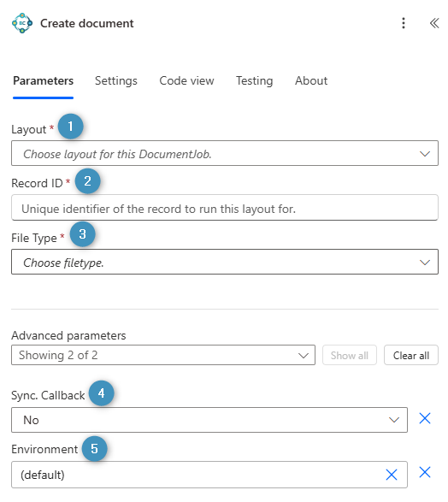Collapse the panel with the double chevron

pos(434,23)
